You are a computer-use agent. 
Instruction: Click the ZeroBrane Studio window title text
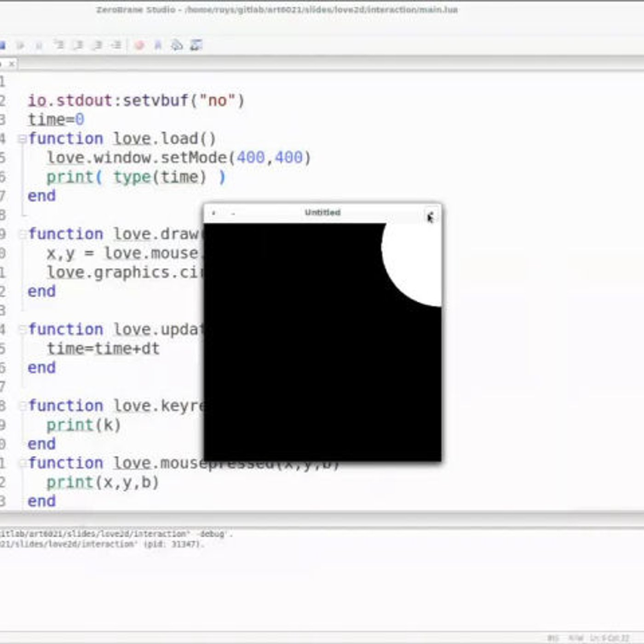tap(277, 10)
